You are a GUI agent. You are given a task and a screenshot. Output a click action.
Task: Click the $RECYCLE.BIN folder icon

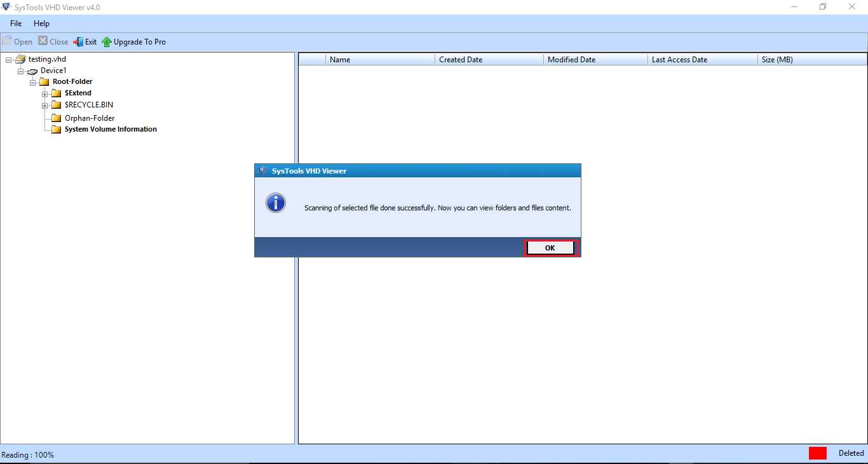coord(56,104)
